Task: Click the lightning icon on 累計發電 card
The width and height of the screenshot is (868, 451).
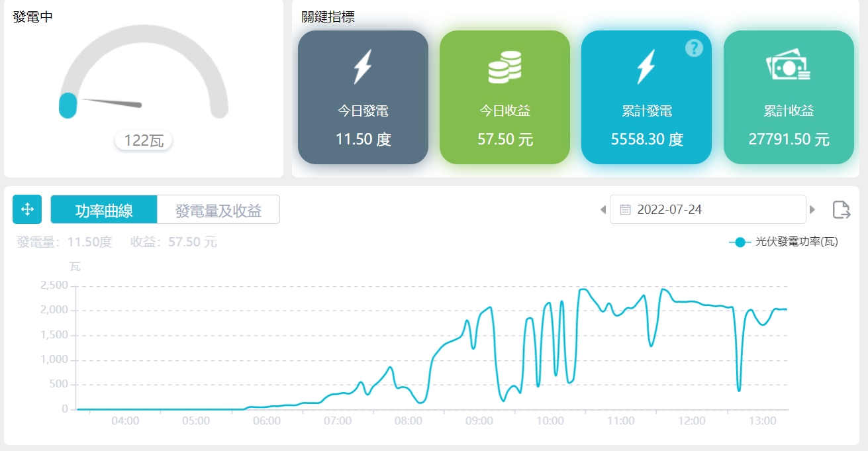Action: (x=646, y=67)
